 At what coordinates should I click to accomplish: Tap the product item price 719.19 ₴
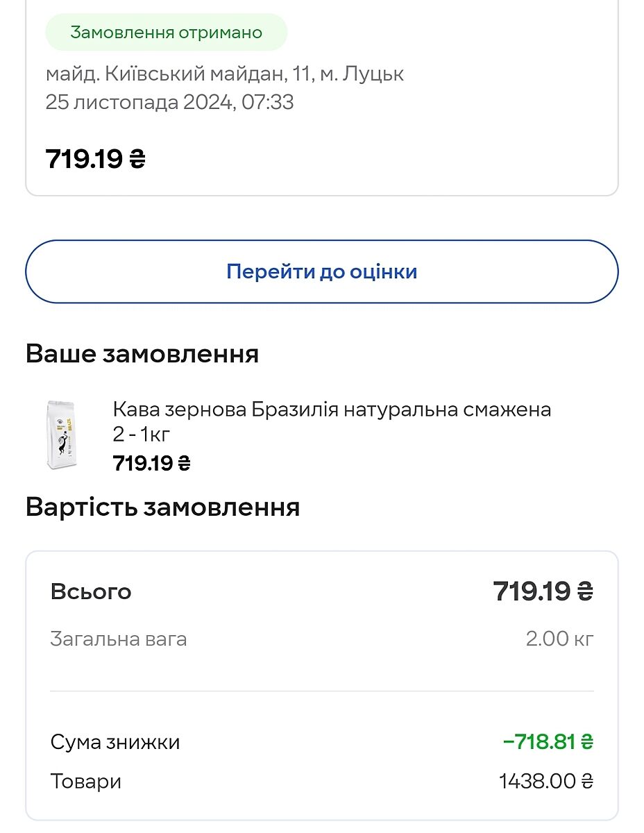pos(151,463)
